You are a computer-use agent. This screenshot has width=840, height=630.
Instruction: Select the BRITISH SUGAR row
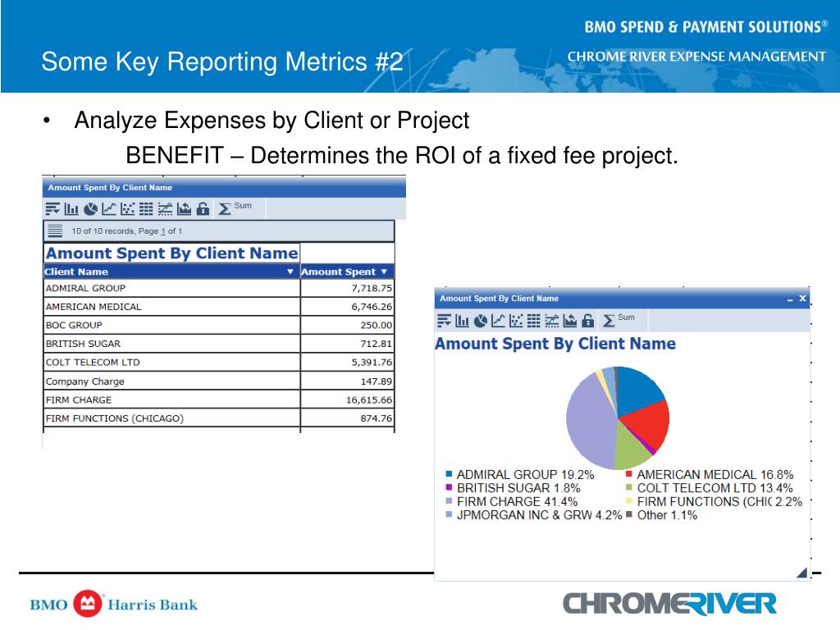point(218,344)
